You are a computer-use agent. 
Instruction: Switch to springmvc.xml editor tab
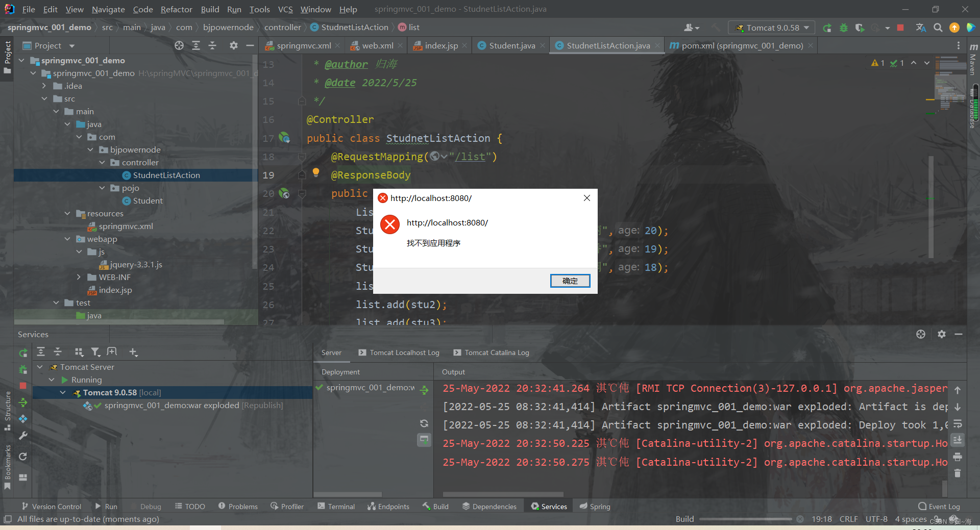tap(303, 45)
